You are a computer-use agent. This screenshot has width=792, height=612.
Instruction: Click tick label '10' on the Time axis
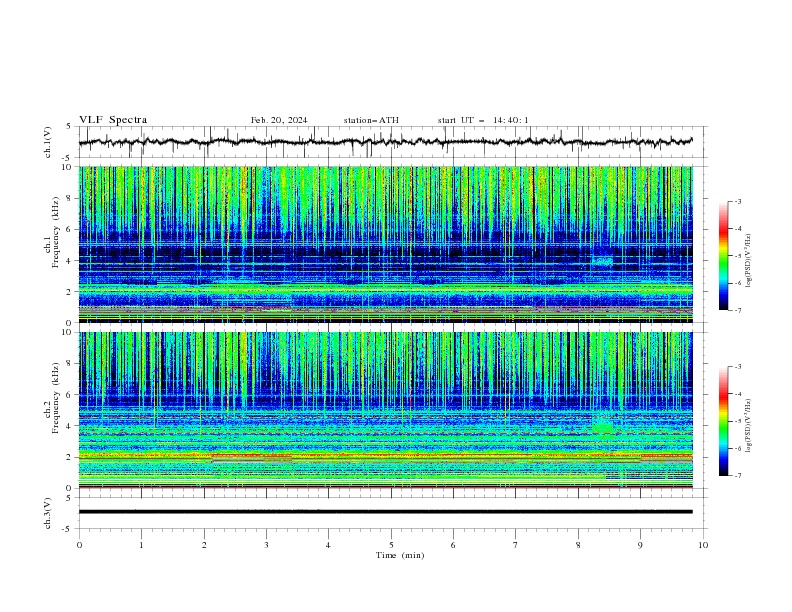pos(703,545)
